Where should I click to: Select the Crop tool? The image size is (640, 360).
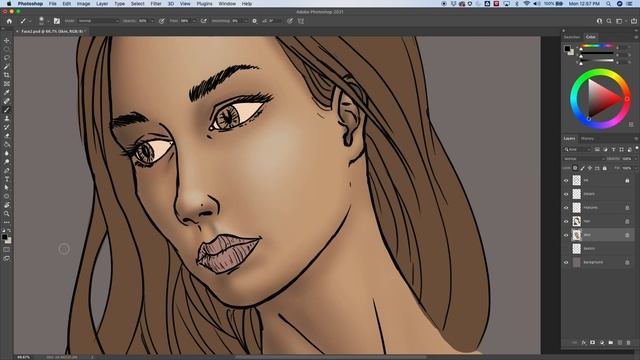7,75
